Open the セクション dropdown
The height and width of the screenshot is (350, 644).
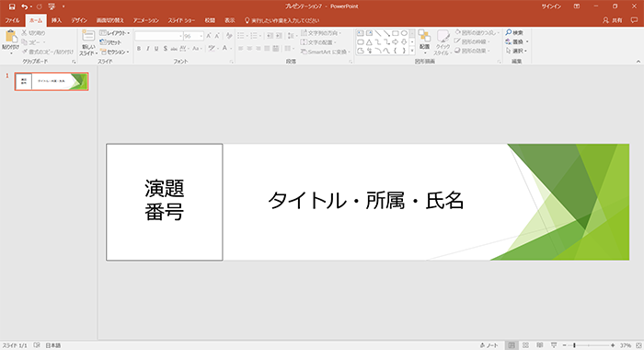pos(115,52)
